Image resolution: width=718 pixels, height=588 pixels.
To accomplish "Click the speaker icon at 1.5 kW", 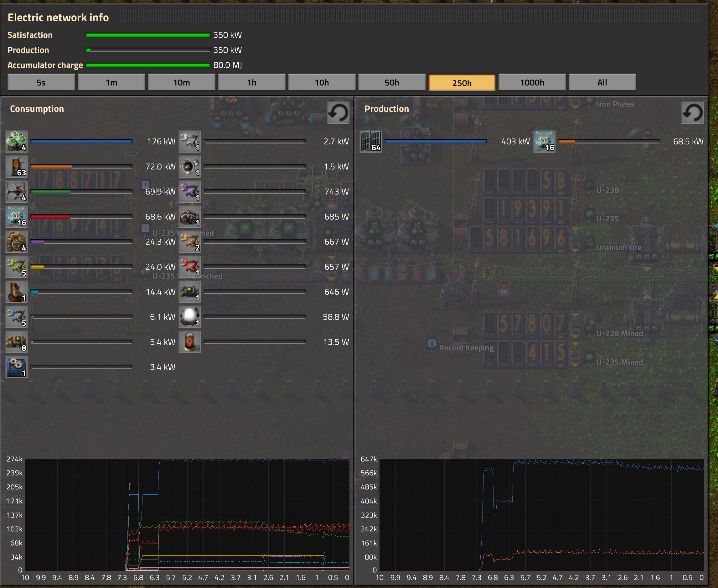I will tap(189, 166).
